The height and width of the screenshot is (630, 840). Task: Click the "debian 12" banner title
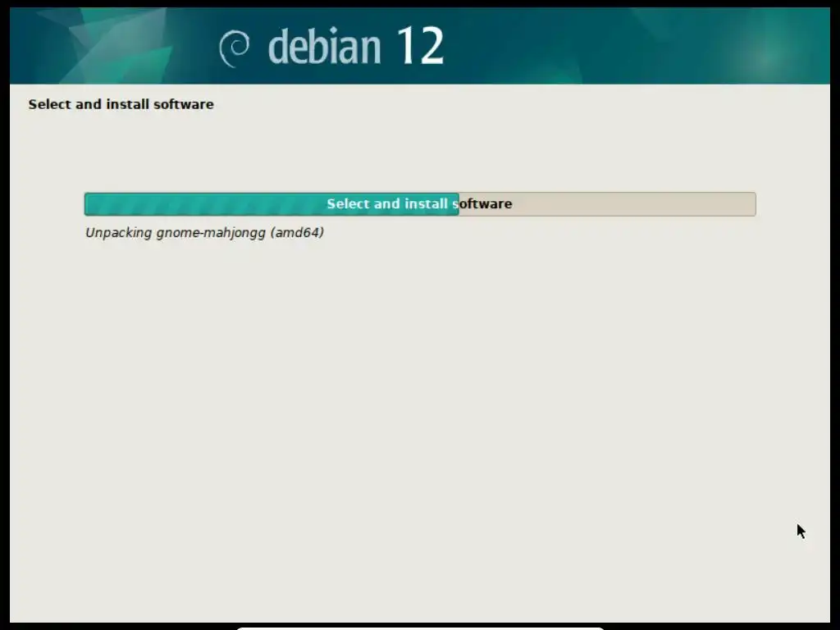356,46
